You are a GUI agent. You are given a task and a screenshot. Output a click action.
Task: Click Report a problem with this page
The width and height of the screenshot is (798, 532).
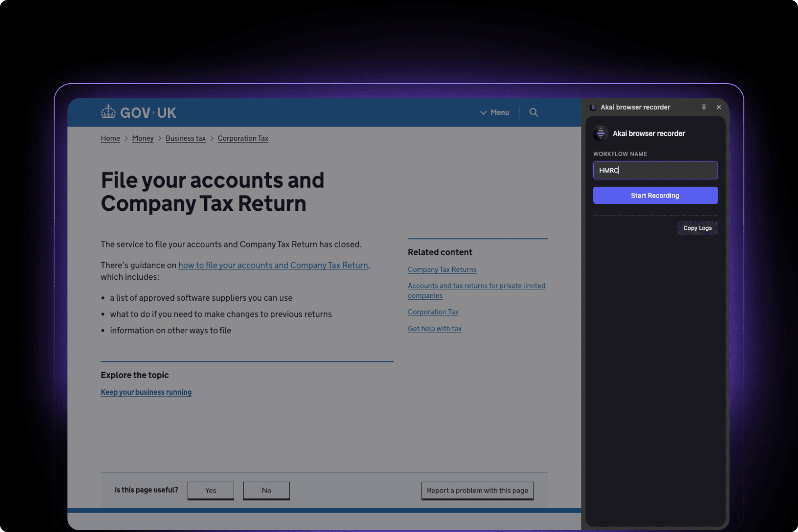(x=477, y=490)
